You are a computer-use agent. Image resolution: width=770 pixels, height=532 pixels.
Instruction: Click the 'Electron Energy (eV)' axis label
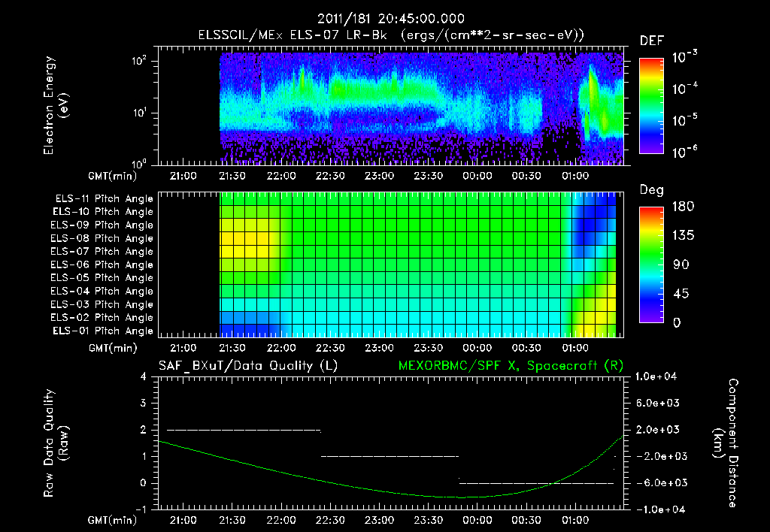[x=56, y=105]
